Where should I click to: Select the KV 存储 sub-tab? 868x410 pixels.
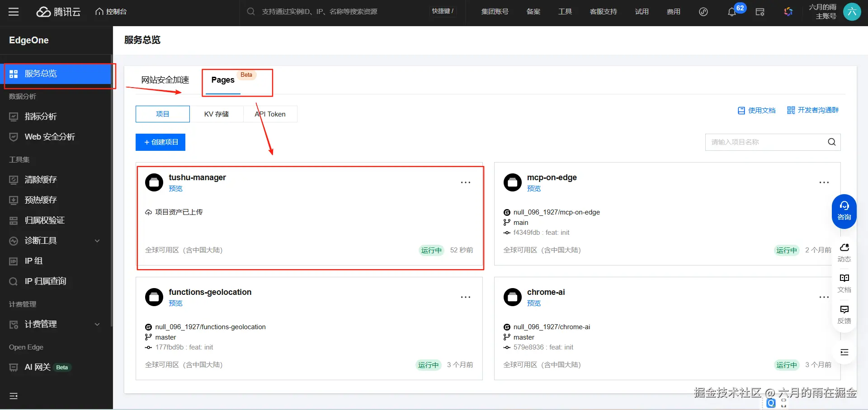[x=217, y=114]
